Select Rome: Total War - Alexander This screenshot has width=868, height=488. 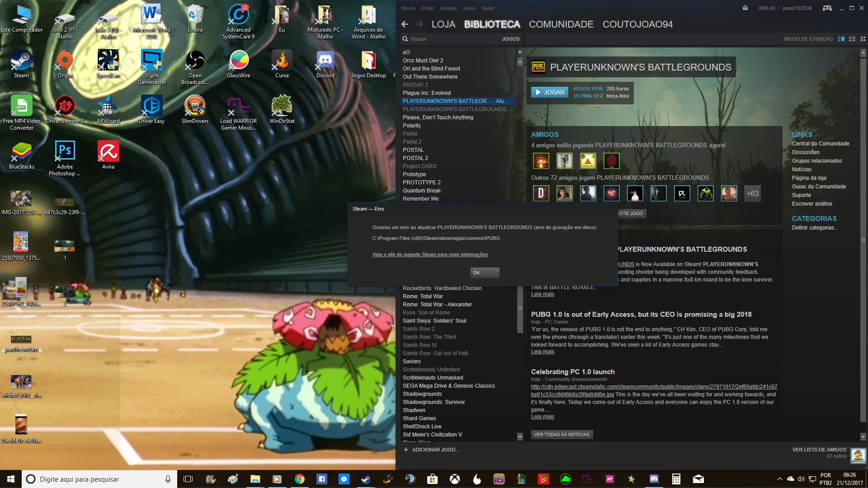(x=437, y=305)
